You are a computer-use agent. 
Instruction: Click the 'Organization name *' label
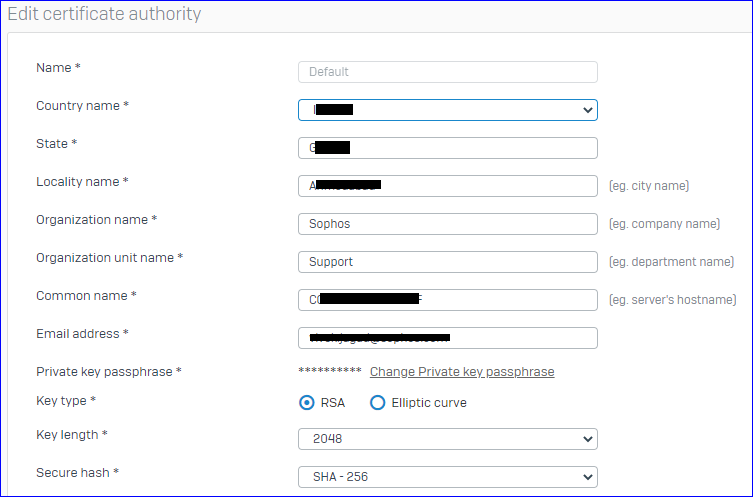point(97,219)
